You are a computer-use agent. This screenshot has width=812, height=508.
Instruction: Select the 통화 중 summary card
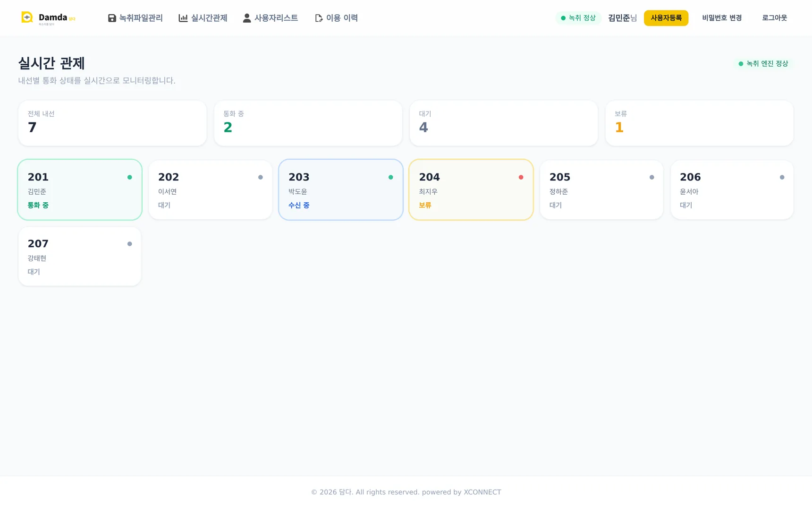click(x=308, y=123)
